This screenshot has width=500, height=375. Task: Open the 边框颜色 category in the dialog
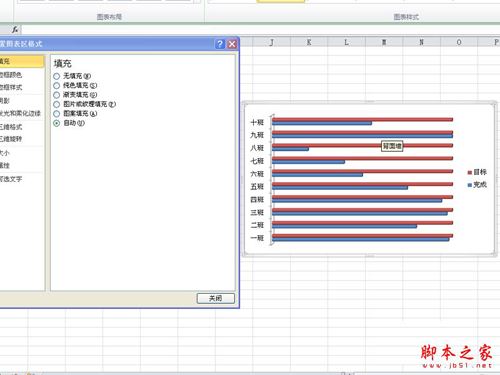pyautogui.click(x=11, y=75)
